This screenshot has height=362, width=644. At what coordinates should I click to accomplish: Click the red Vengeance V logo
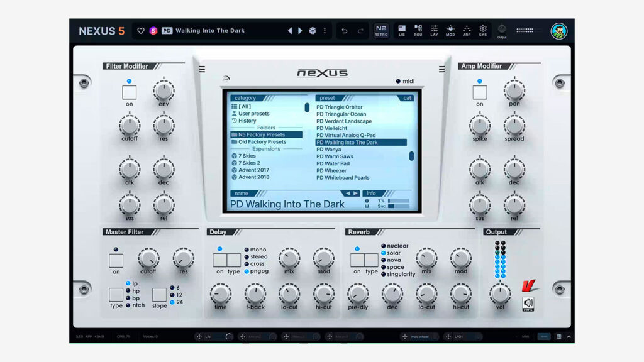point(529,286)
